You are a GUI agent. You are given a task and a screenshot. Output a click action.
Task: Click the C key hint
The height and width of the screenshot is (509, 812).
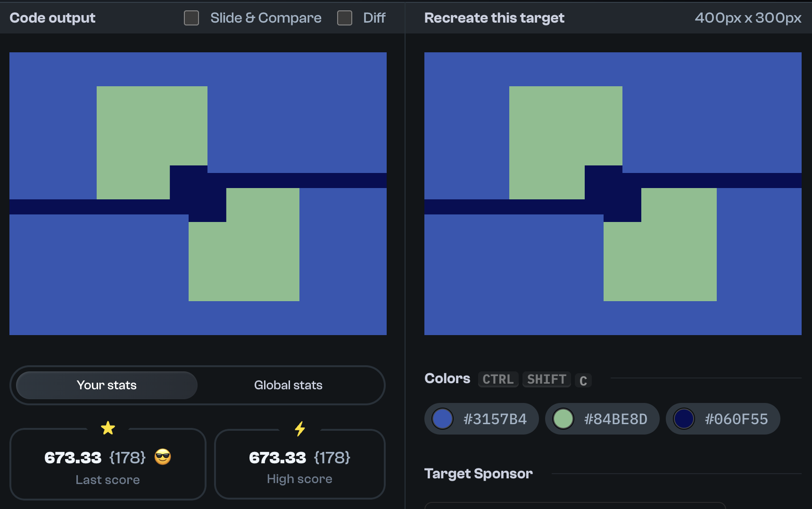pos(583,380)
